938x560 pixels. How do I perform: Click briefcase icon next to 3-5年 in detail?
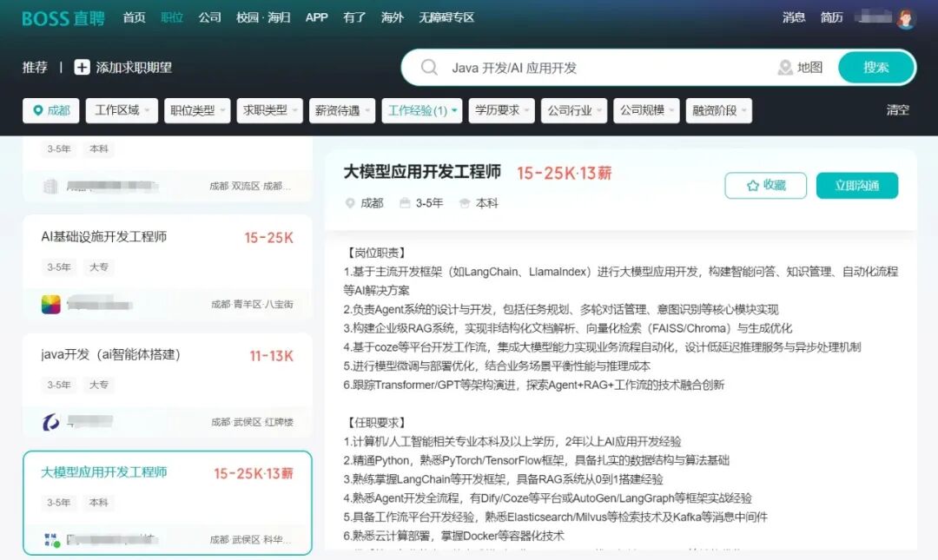405,203
